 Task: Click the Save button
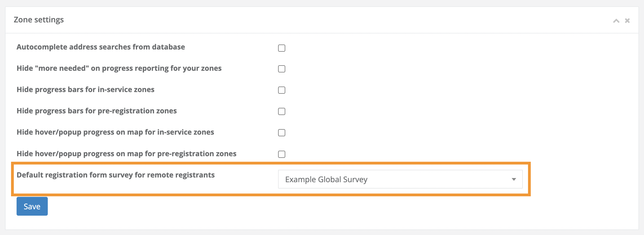(32, 206)
